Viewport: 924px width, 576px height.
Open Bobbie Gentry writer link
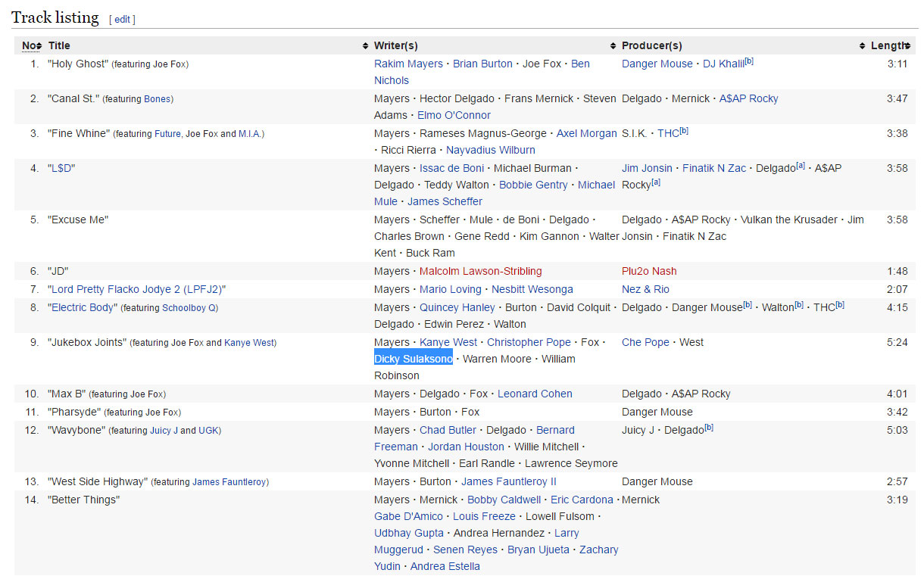[533, 185]
